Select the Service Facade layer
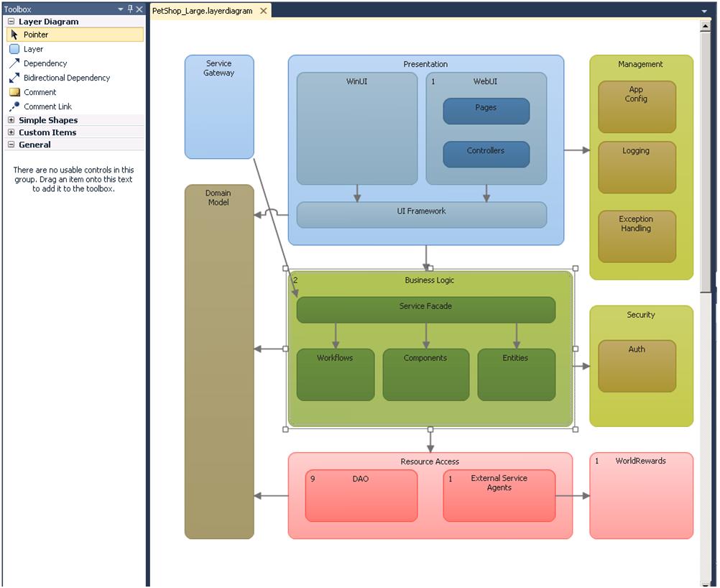 425,310
